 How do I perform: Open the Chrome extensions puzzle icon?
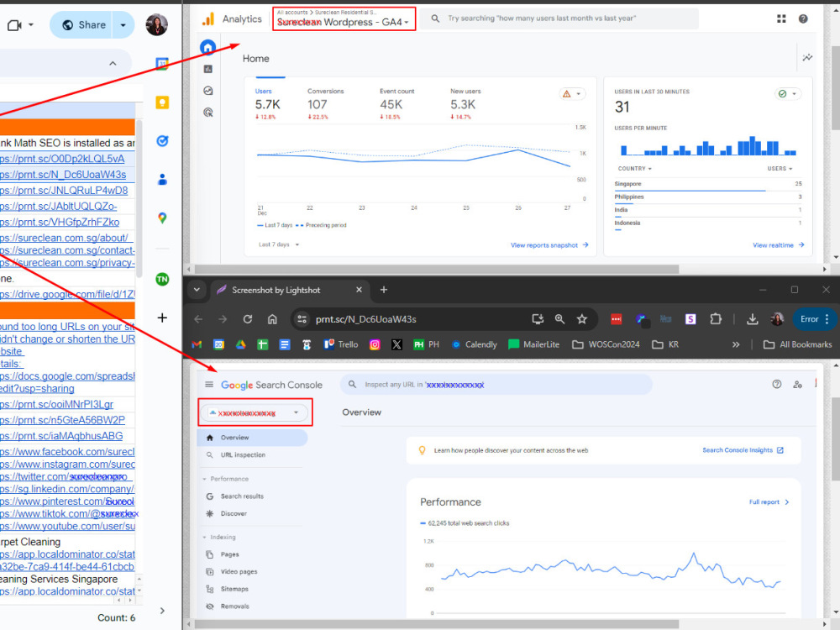[715, 319]
